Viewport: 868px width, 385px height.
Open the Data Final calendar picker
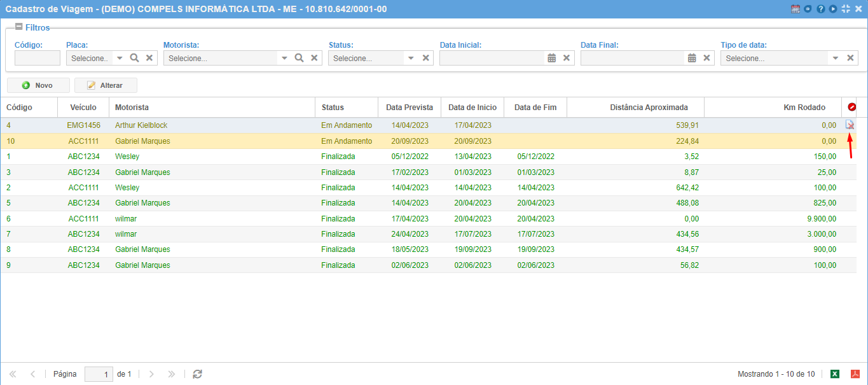692,58
